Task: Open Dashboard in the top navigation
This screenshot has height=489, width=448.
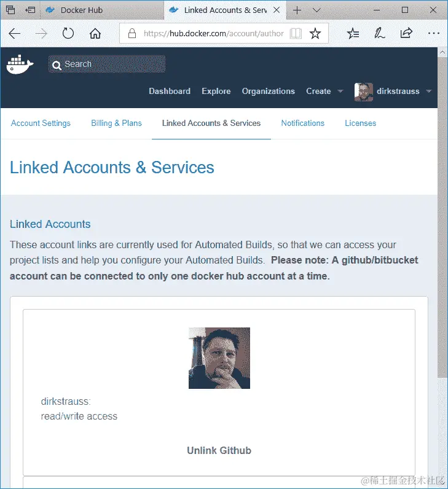Action: 170,91
